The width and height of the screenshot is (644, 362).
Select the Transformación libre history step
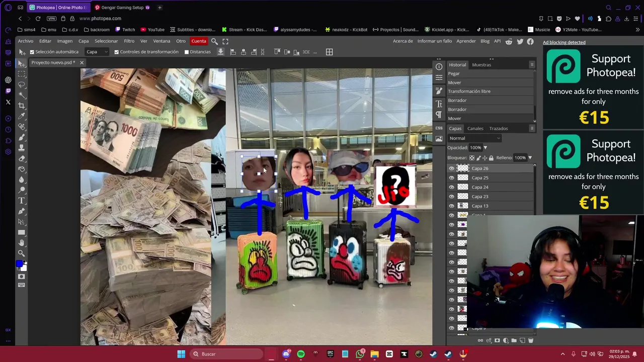click(x=490, y=92)
